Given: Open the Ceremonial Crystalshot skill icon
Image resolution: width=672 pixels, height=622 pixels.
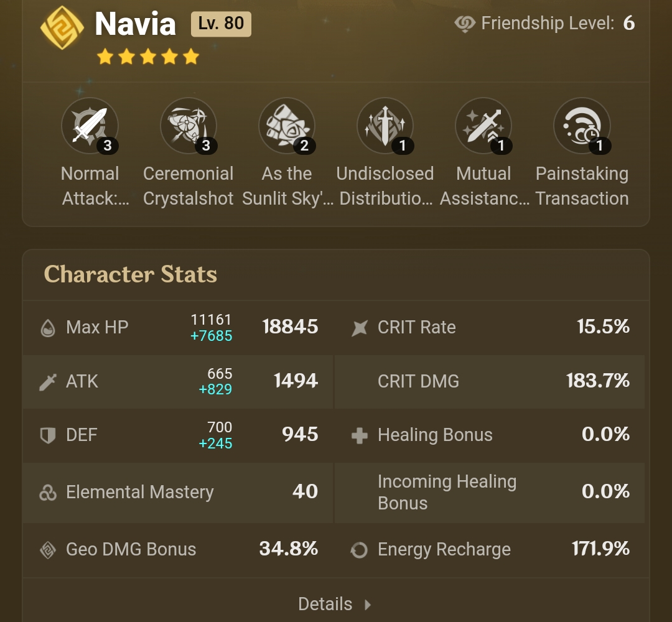Looking at the screenshot, I should pyautogui.click(x=188, y=125).
